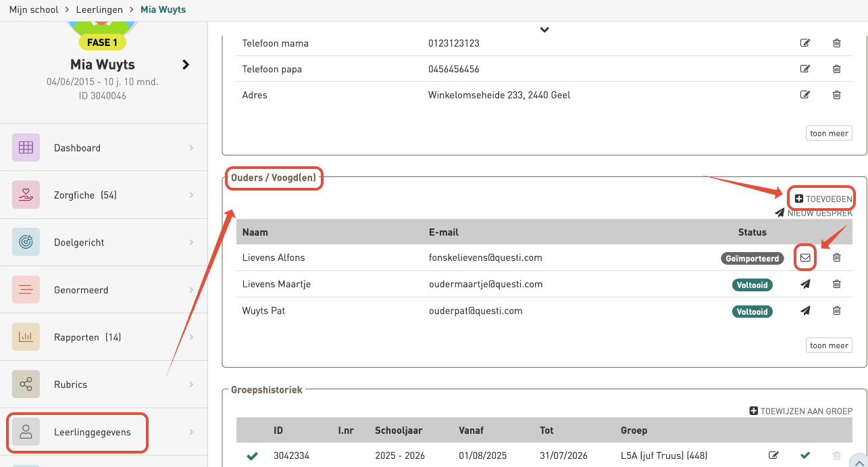868x467 pixels.
Task: Send message to Lievens Maartje
Action: (x=805, y=285)
